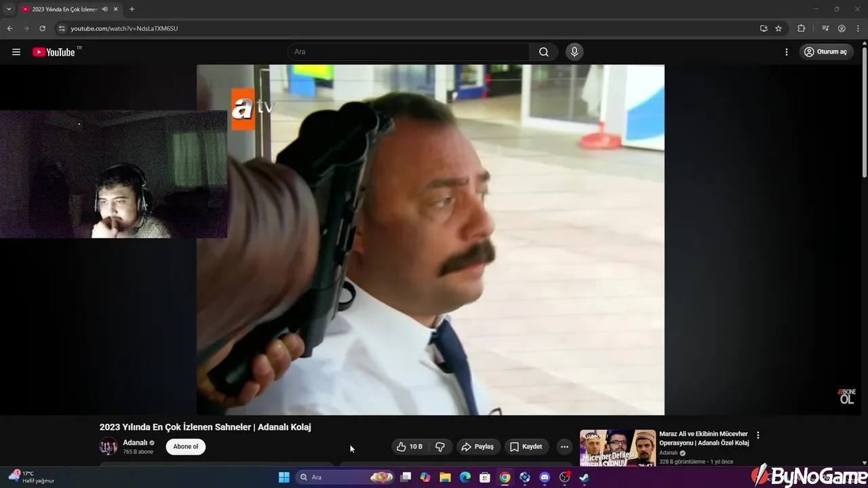
Task: Open Windows Start menu
Action: tap(283, 477)
